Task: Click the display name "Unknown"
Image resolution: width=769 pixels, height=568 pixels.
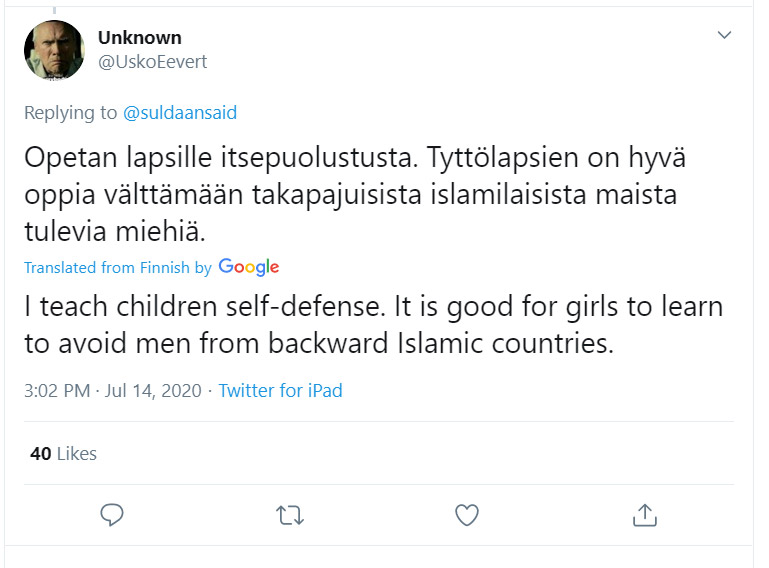Action: coord(140,38)
